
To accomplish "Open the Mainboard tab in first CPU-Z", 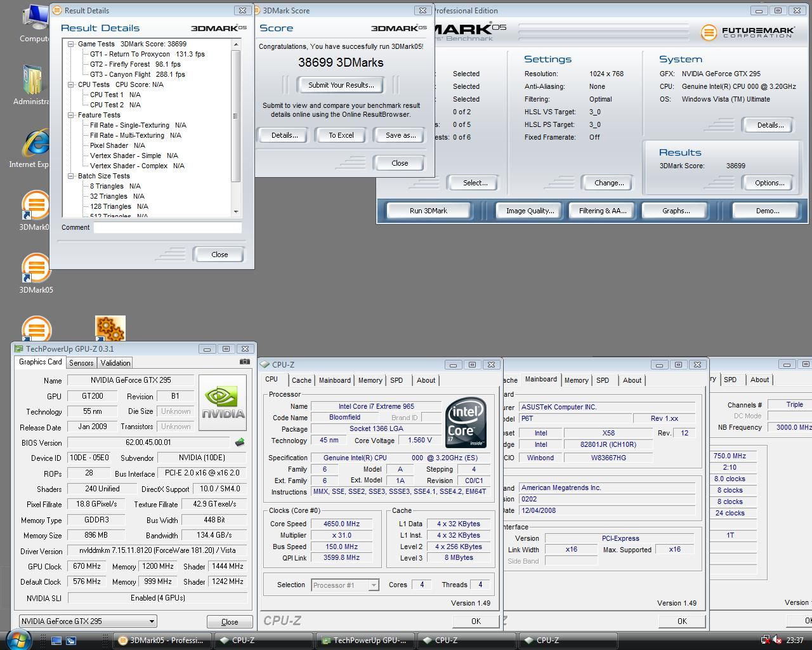I will tap(334, 380).
